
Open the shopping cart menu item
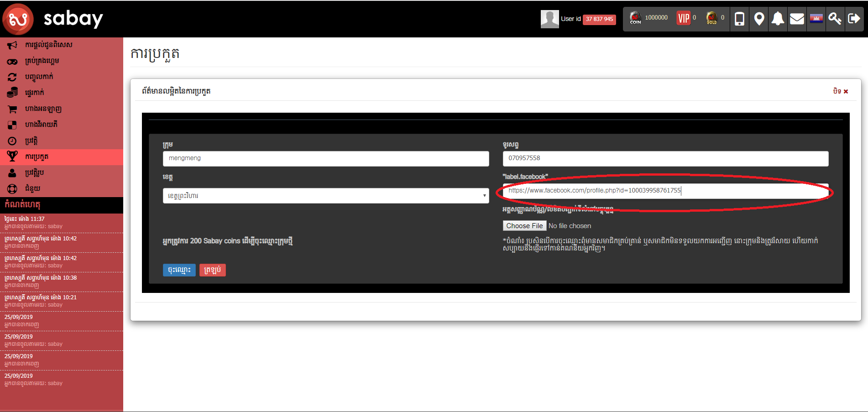pos(43,109)
